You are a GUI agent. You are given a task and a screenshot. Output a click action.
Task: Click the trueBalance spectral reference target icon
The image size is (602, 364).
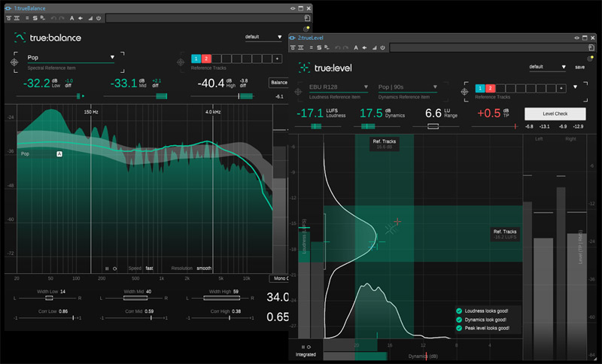[x=14, y=62]
